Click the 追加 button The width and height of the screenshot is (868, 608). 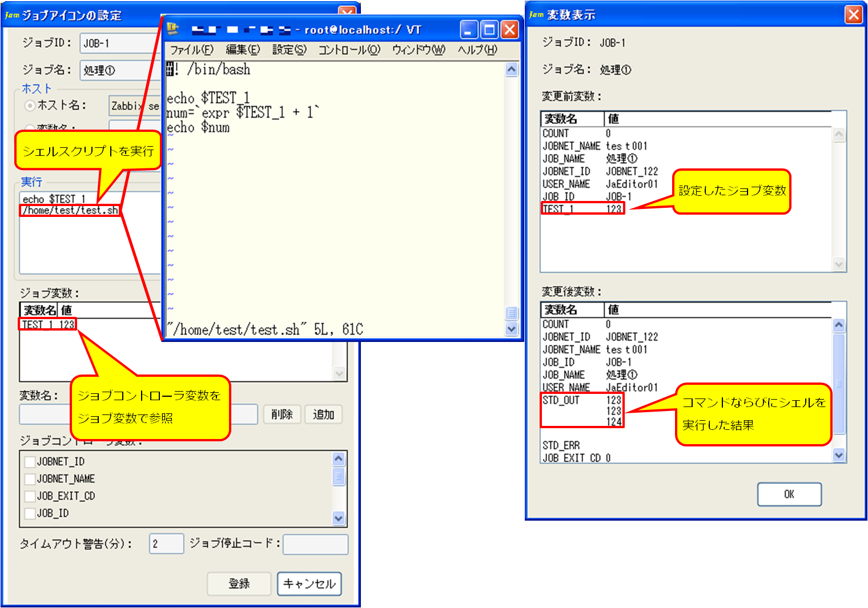(x=323, y=414)
